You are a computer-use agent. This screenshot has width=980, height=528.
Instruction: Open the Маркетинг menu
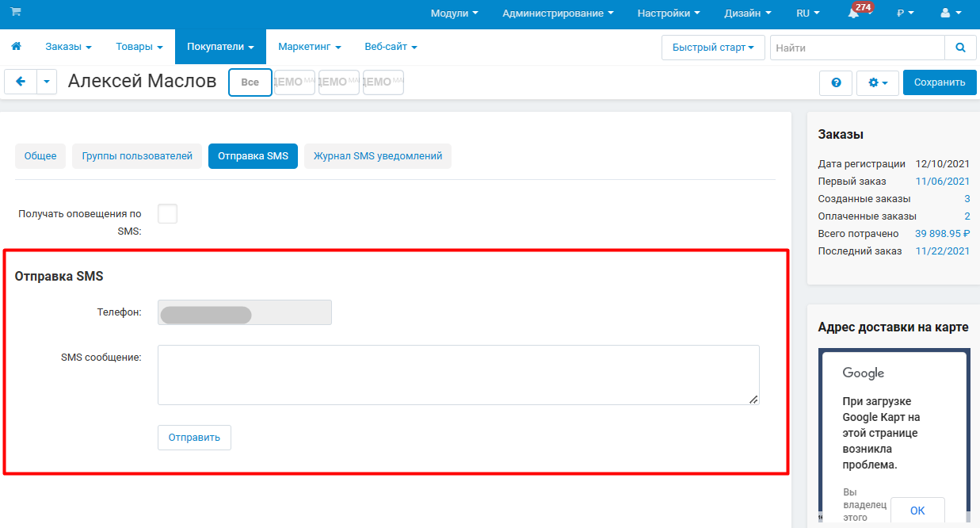[309, 47]
